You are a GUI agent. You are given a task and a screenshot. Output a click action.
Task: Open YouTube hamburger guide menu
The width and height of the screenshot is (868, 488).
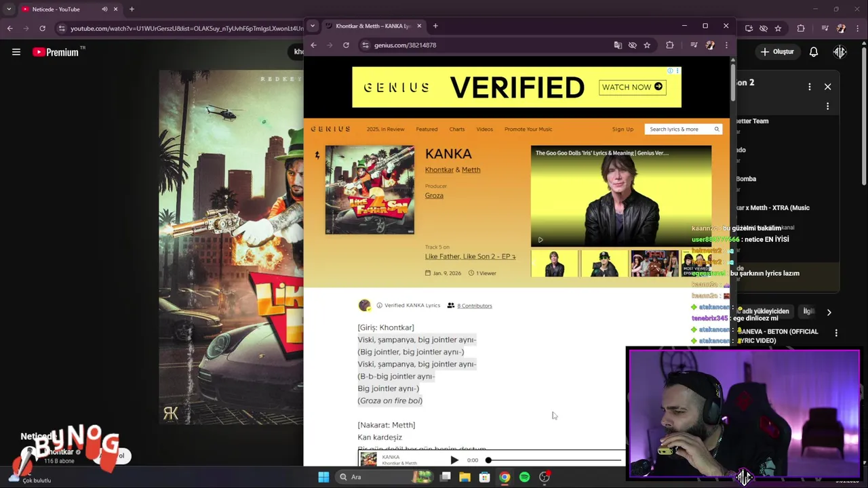click(16, 52)
